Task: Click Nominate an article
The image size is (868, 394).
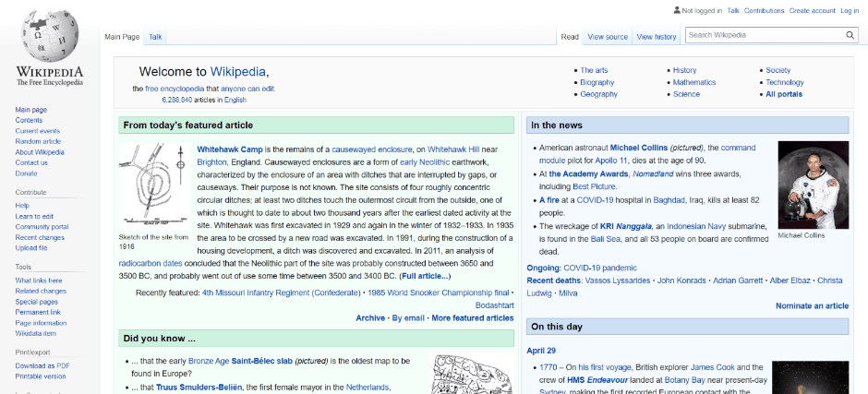Action: [812, 306]
